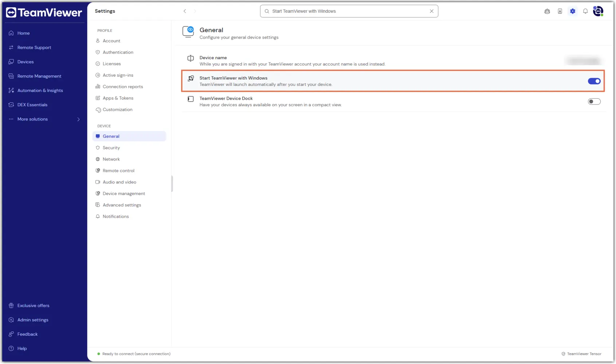Click the TeamViewer logo in the sidebar
The height and width of the screenshot is (364, 616).
[x=44, y=13]
